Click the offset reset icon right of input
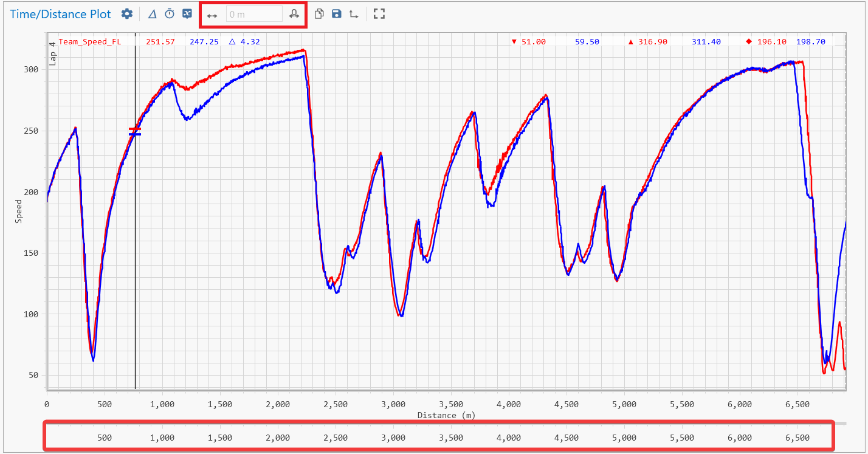Viewport: 868px width, 454px height. click(x=295, y=14)
